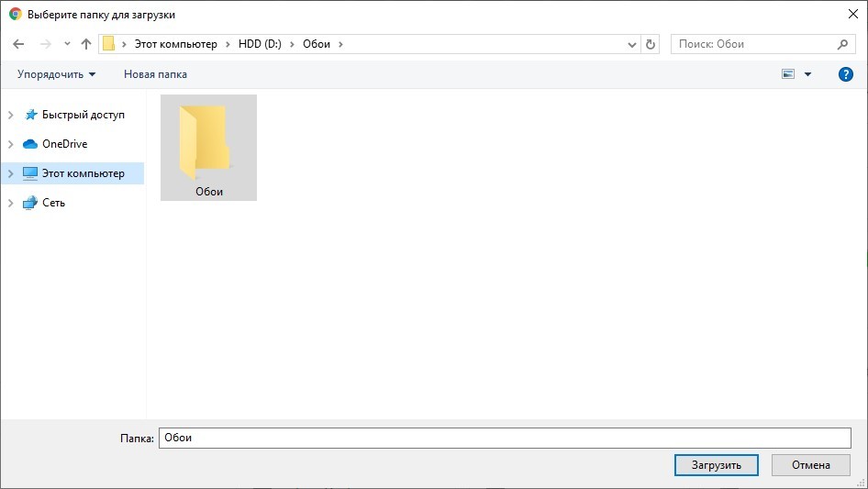Open the 'Упорядочить' menu

(56, 74)
